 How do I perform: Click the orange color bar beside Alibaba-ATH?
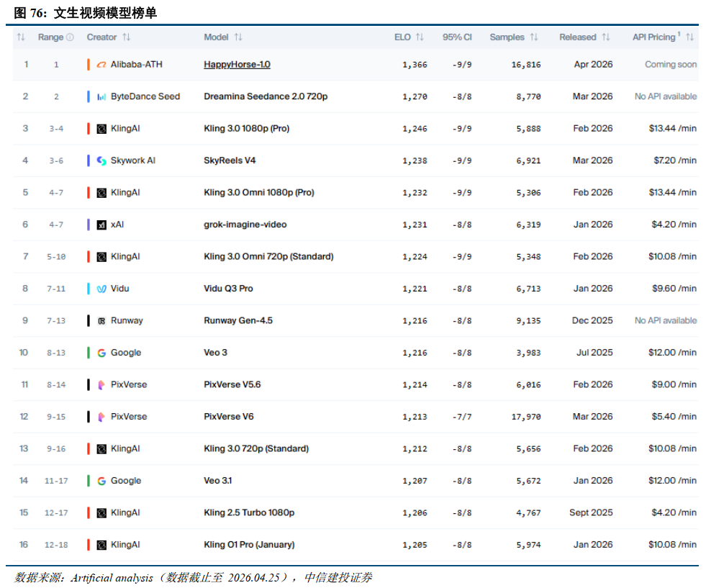click(x=89, y=64)
